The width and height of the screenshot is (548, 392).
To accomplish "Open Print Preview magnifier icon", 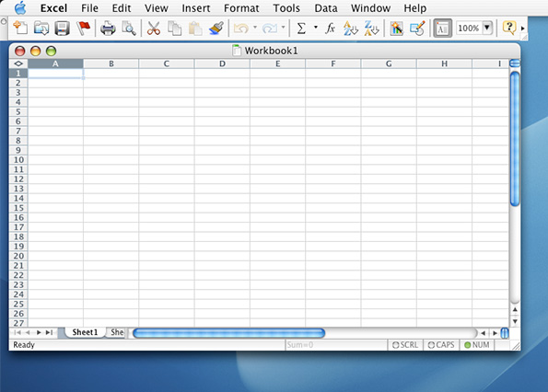I will (129, 29).
